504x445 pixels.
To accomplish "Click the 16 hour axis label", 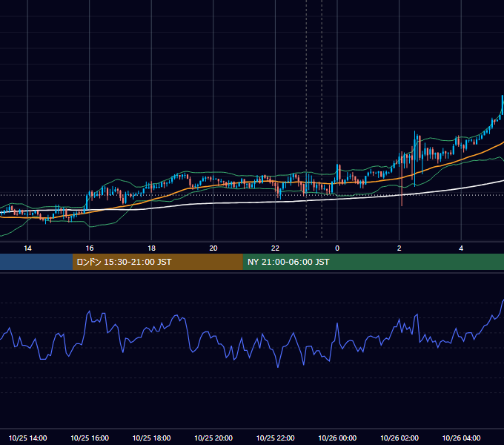I will click(90, 248).
